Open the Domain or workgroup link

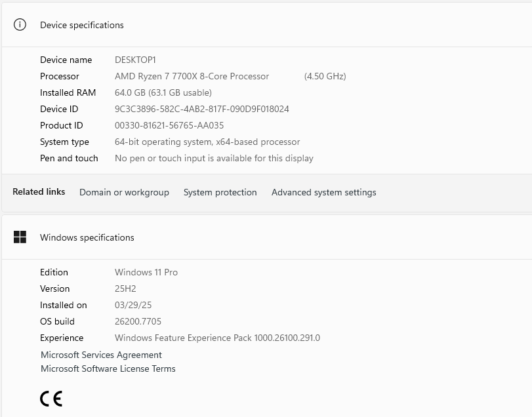[x=124, y=192]
